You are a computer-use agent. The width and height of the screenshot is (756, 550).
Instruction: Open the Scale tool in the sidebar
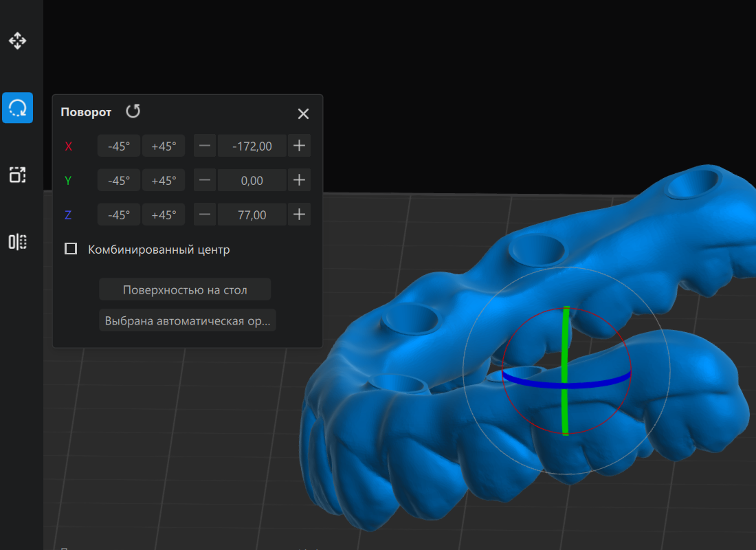pyautogui.click(x=17, y=175)
